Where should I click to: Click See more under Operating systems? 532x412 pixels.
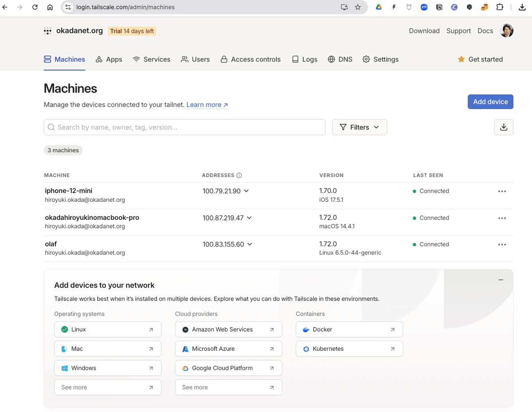[x=108, y=388]
